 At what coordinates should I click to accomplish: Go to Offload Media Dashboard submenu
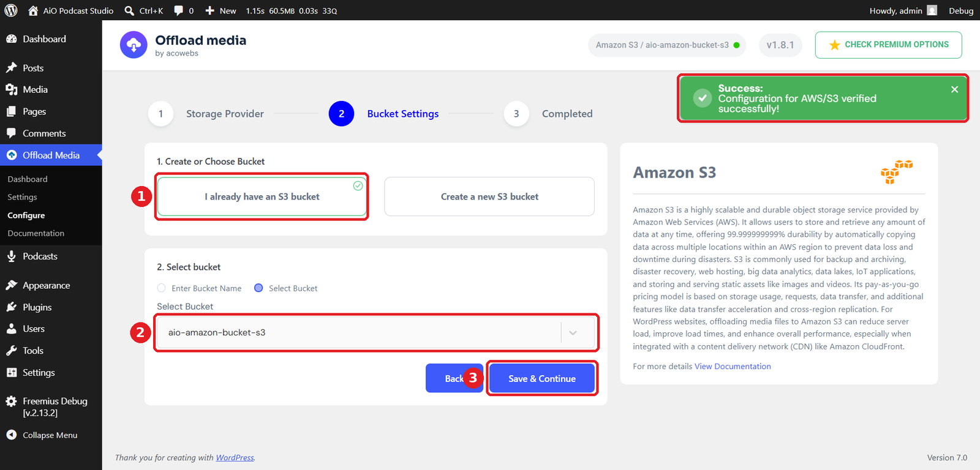pyautogui.click(x=28, y=179)
